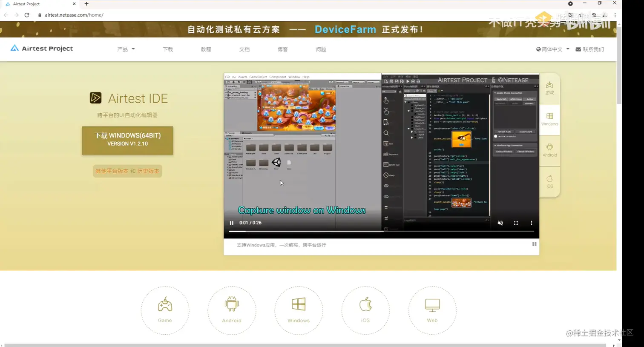Open the 教程 navigation item
This screenshot has width=644, height=347.
pos(206,49)
